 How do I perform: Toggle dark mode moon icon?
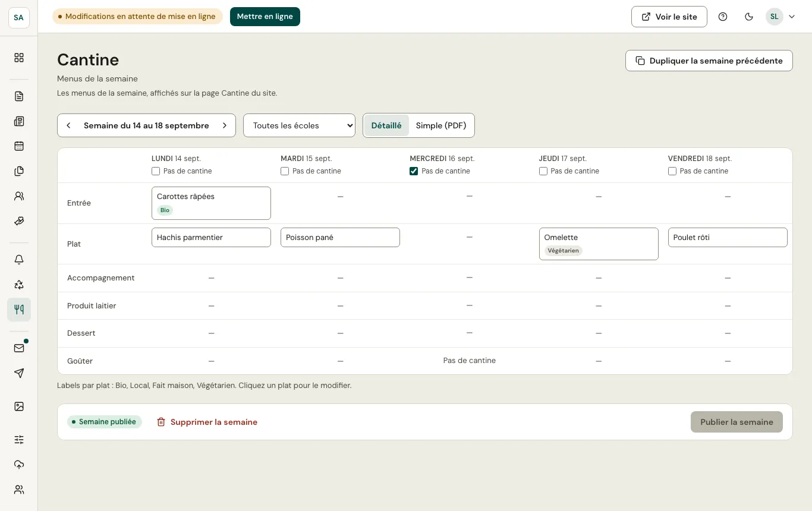click(749, 17)
